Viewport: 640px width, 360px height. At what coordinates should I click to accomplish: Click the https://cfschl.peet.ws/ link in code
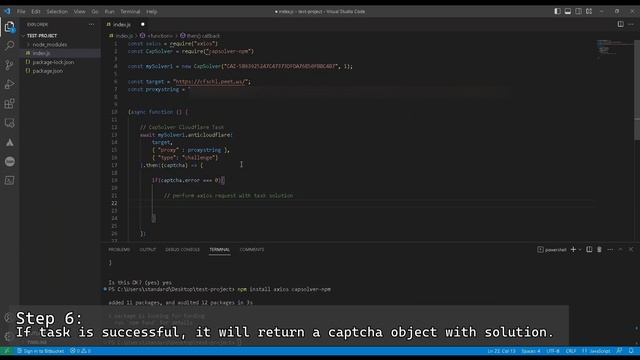(211, 82)
